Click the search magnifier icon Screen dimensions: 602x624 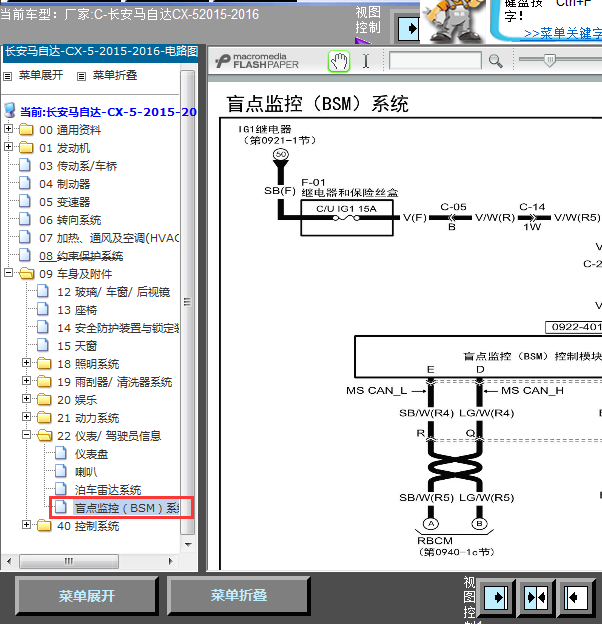(x=495, y=61)
